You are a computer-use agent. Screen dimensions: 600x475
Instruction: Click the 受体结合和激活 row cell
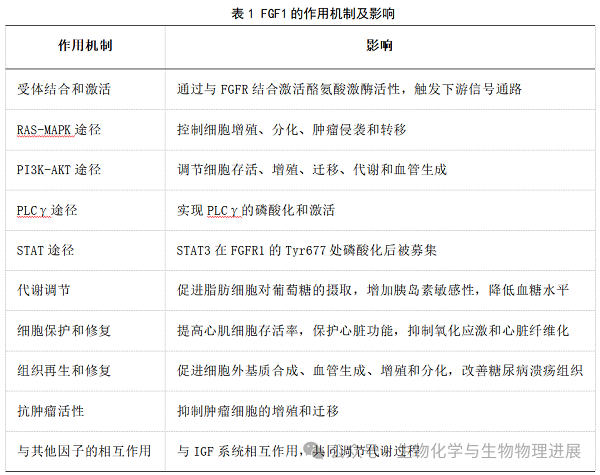(x=64, y=90)
